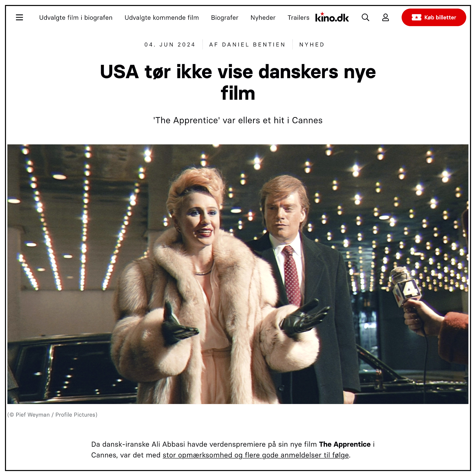This screenshot has width=476, height=476.
Task: Go to the Trailers page
Action: coord(298,18)
